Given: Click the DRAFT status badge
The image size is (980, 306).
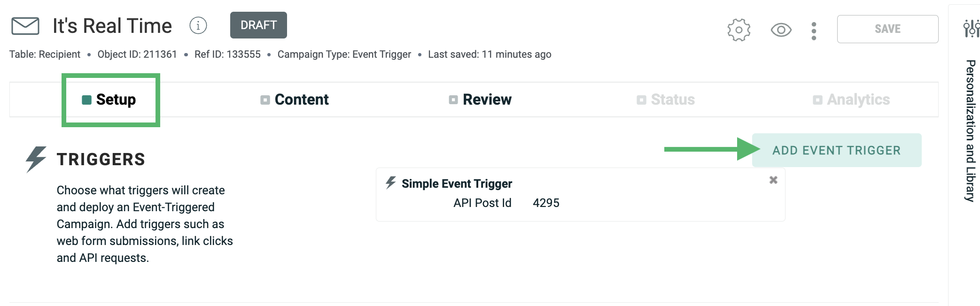Looking at the screenshot, I should point(258,25).
